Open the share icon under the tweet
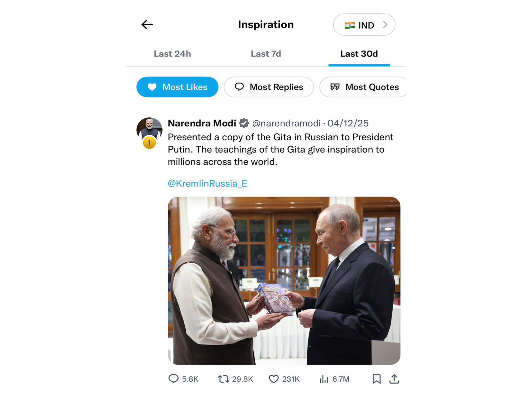Viewport: 532px width, 399px height. click(394, 379)
